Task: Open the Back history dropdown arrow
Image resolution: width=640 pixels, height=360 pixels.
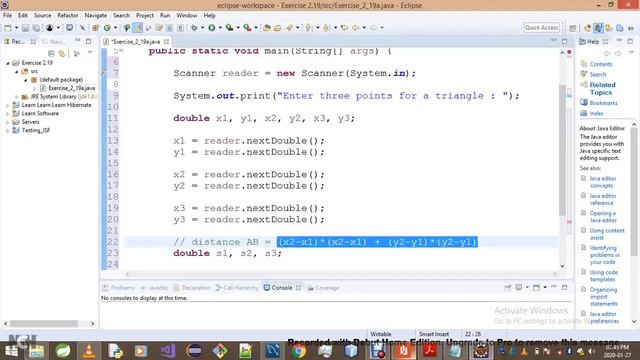Action: [364, 28]
